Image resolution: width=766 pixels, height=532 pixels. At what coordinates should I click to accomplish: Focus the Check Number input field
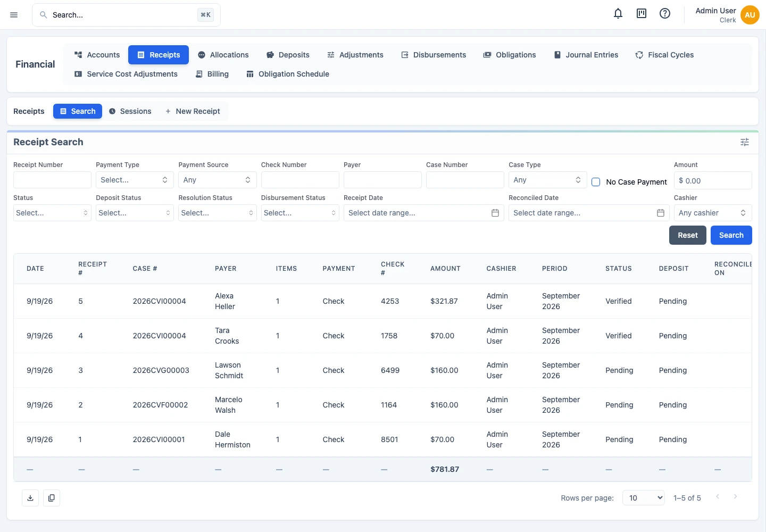point(300,180)
